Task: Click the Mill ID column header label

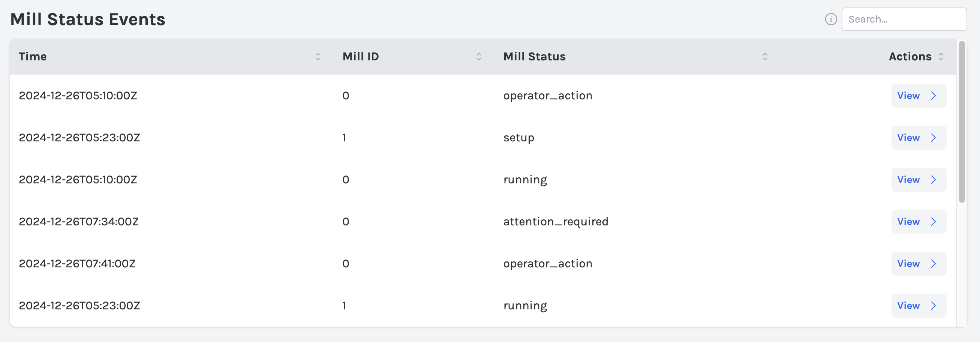Action: 360,57
